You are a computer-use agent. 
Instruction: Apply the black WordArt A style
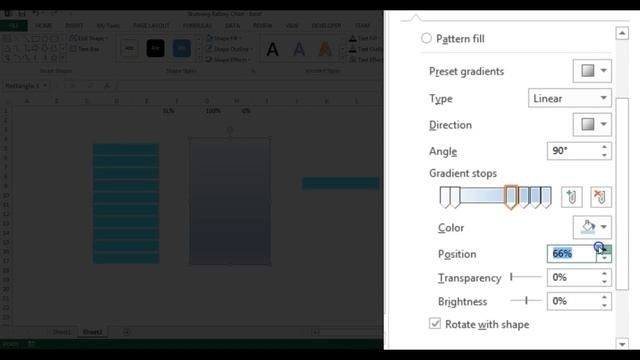point(273,49)
